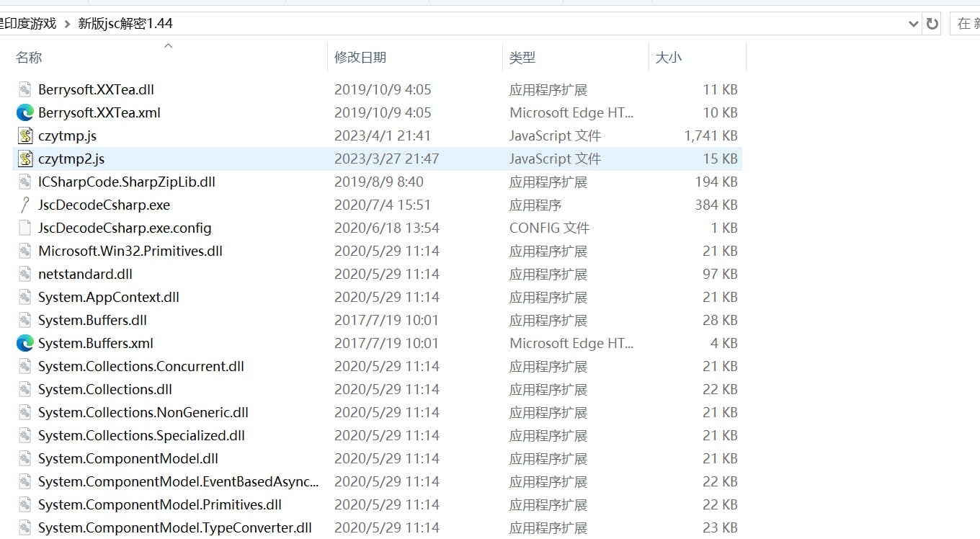This screenshot has height=539, width=980.
Task: Select the file name ICSharpCode.SharpZipLib.dll
Action: 127,182
